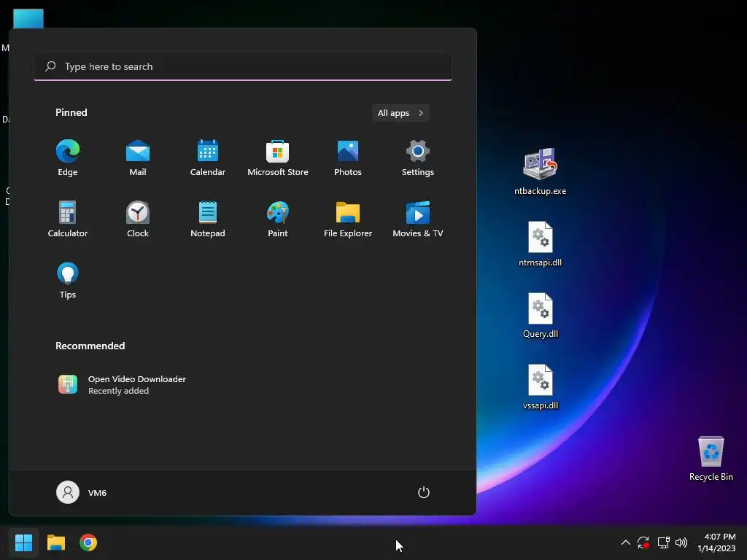Click the Windows Start button in taskbar
This screenshot has width=747, height=560.
coord(23,542)
